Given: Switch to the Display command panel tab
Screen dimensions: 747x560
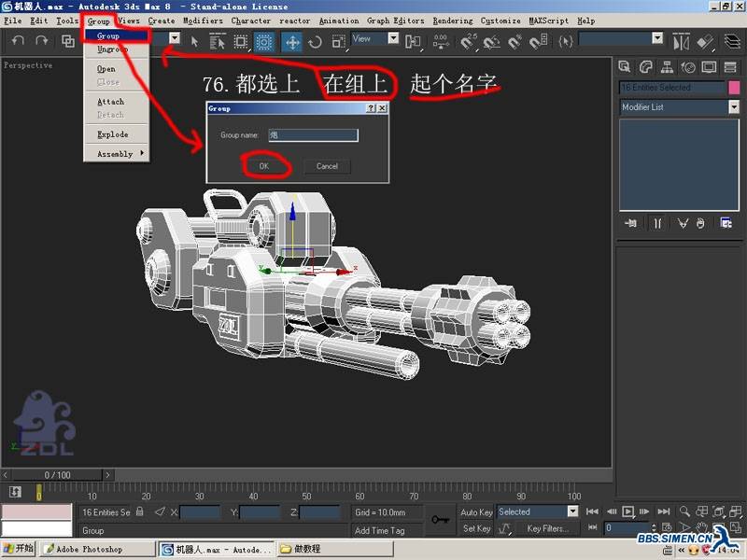Looking at the screenshot, I should (x=709, y=67).
